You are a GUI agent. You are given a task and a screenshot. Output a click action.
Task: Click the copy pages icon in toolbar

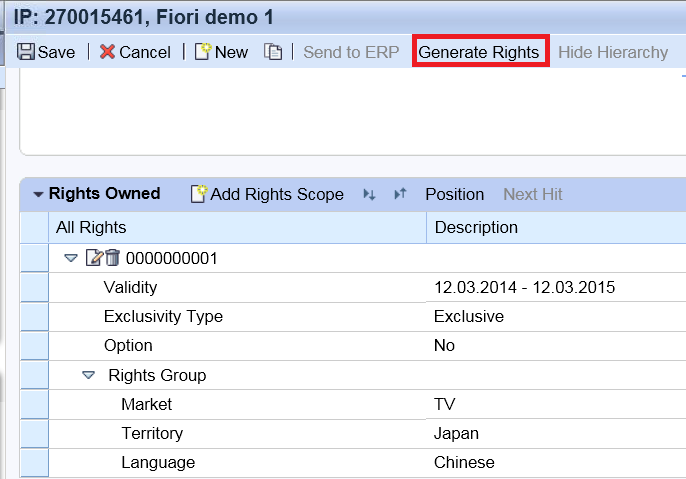coord(273,52)
